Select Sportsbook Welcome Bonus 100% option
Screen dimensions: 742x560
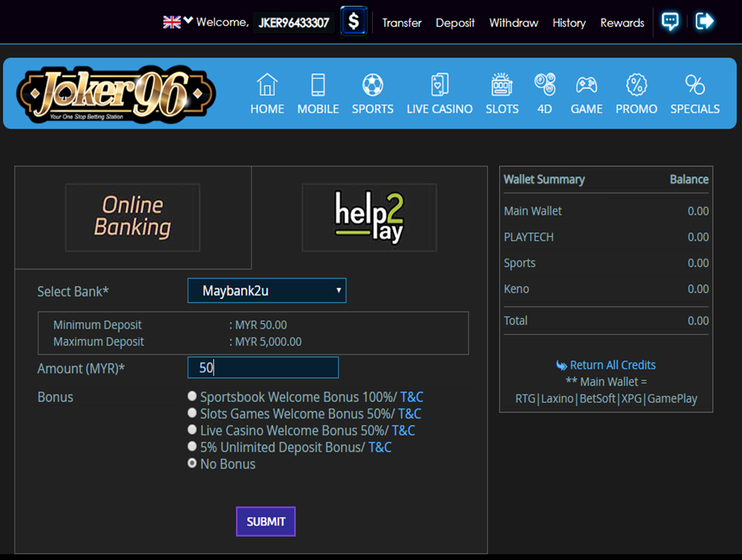click(x=192, y=397)
